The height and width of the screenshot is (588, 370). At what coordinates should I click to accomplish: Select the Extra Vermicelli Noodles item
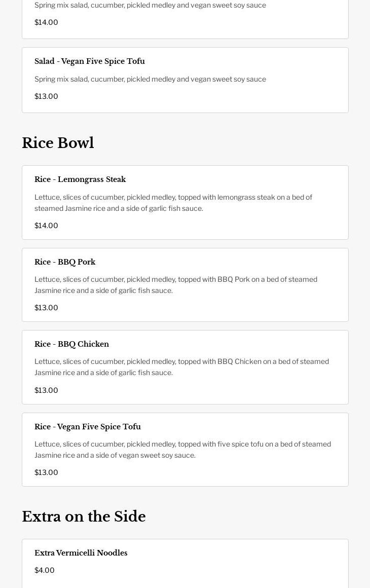point(81,553)
